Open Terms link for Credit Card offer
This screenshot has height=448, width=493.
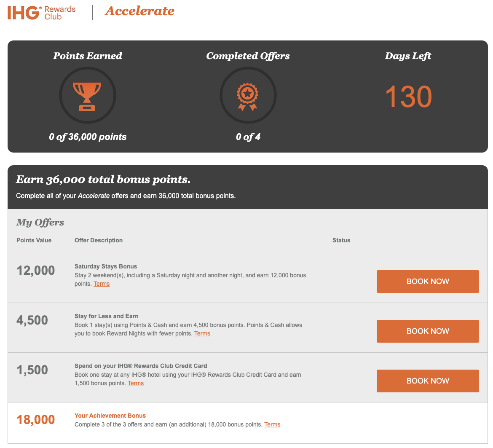click(x=136, y=383)
